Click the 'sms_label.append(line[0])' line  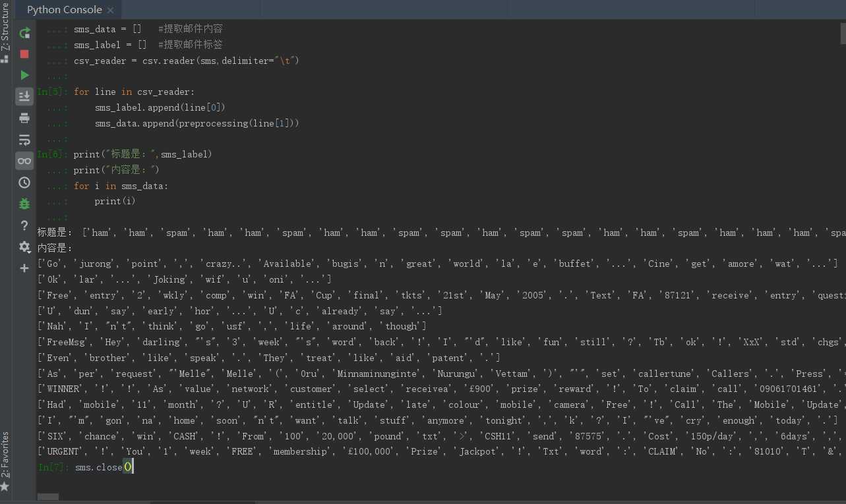click(160, 107)
